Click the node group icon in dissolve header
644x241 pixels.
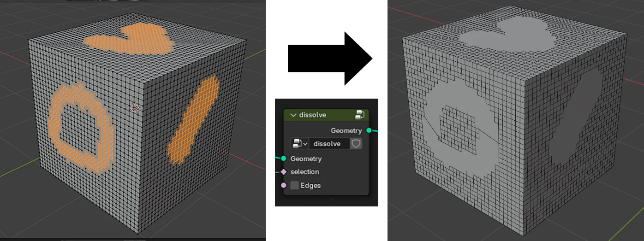pos(360,115)
